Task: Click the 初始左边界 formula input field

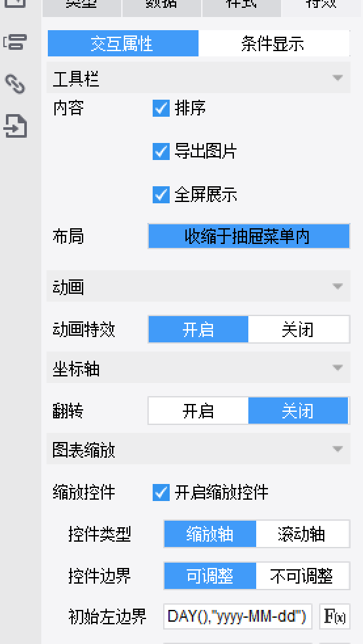Action: coord(237,616)
